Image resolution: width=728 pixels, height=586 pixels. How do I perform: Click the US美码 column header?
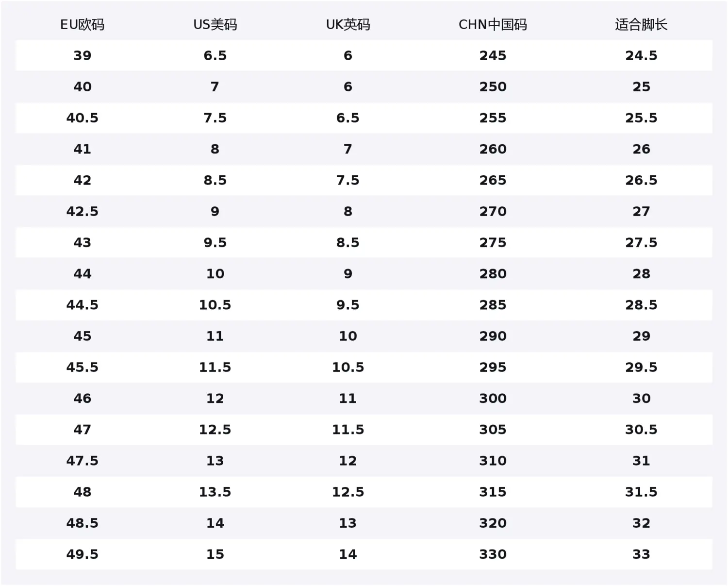tap(215, 25)
